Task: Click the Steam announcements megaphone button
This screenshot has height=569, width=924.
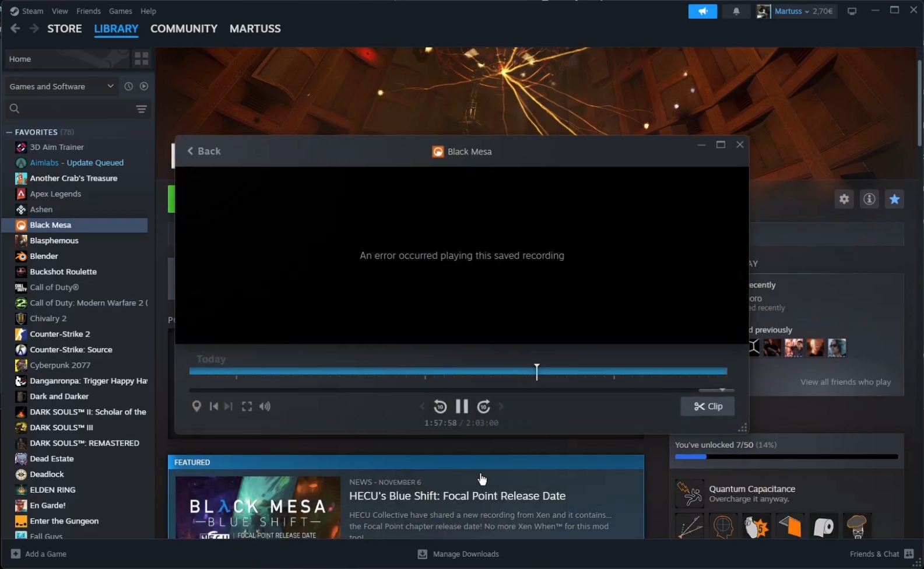Action: pos(702,11)
